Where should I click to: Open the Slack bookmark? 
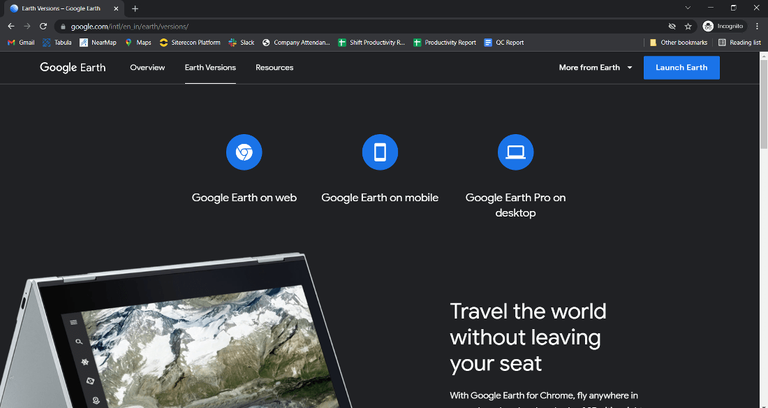tap(241, 43)
